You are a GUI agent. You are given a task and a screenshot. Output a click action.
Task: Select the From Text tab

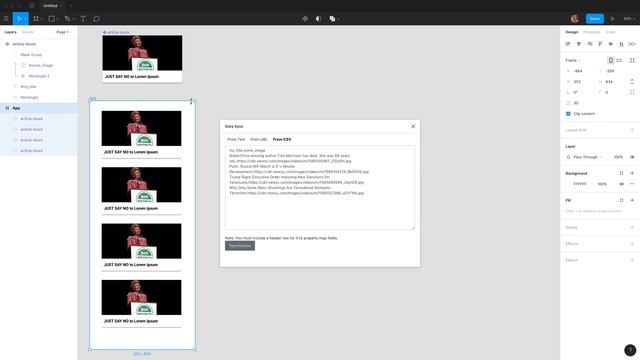236,140
